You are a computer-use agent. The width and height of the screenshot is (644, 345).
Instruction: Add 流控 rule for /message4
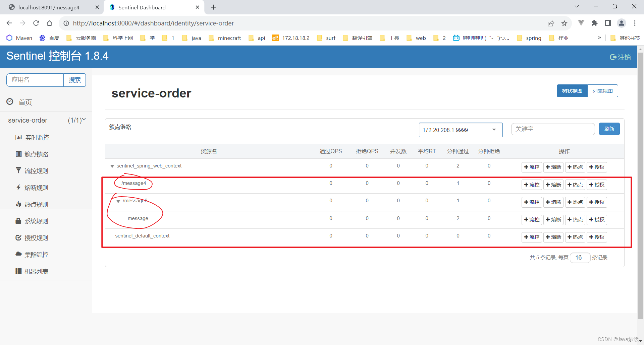(532, 185)
